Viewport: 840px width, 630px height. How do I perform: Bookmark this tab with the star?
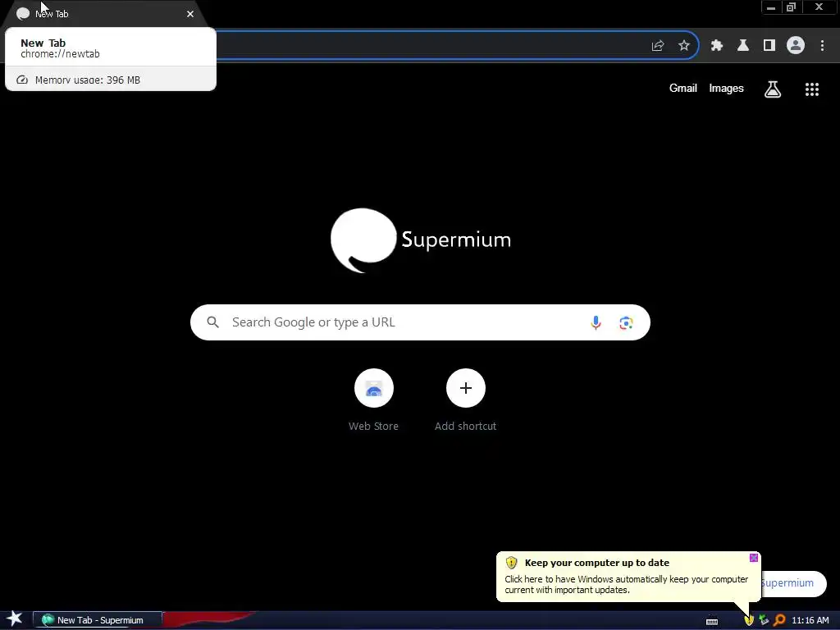tap(684, 46)
